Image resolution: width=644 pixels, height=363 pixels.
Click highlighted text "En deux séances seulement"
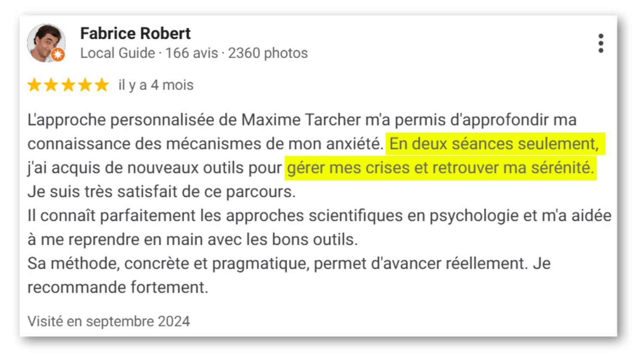[494, 144]
